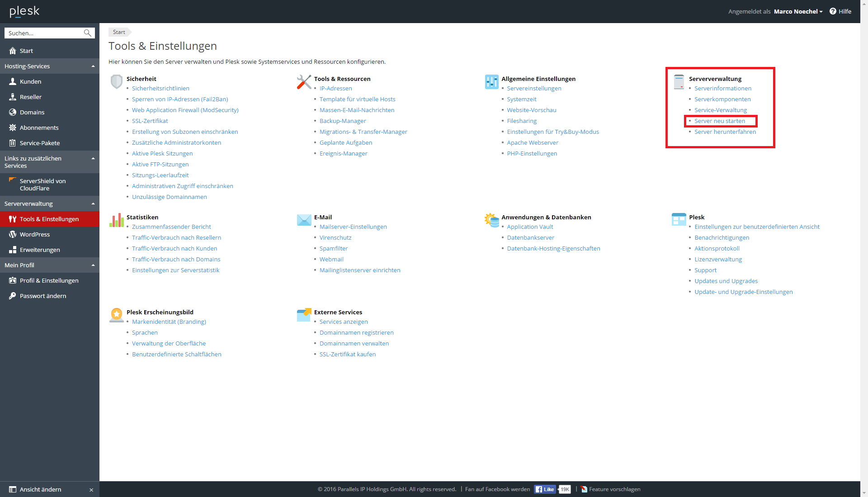
Task: Open SSL-Zertifikat under Sicherheit
Action: pyautogui.click(x=150, y=121)
